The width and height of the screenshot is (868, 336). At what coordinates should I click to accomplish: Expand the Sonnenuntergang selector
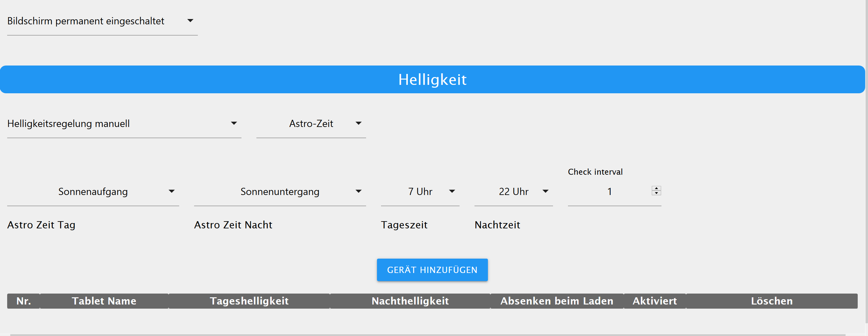tap(280, 192)
